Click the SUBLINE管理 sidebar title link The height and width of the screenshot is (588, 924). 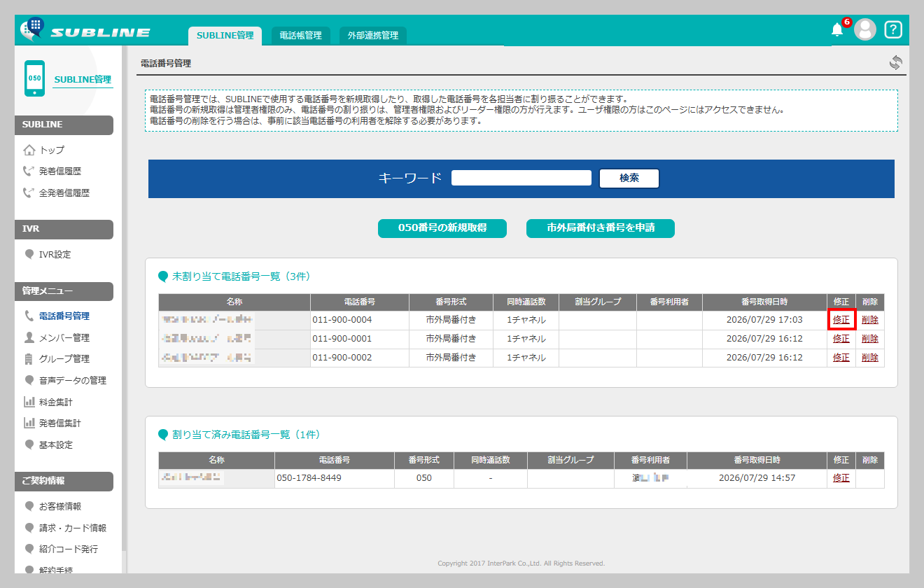point(83,79)
